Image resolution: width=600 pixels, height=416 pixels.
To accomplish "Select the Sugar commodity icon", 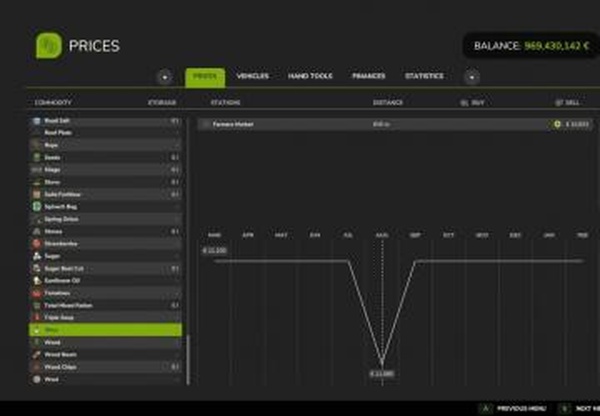I will point(37,256).
